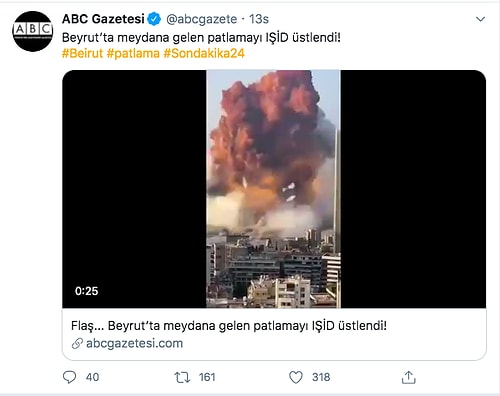Click the retweet arrows icon
This screenshot has width=500, height=396.
pyautogui.click(x=182, y=377)
